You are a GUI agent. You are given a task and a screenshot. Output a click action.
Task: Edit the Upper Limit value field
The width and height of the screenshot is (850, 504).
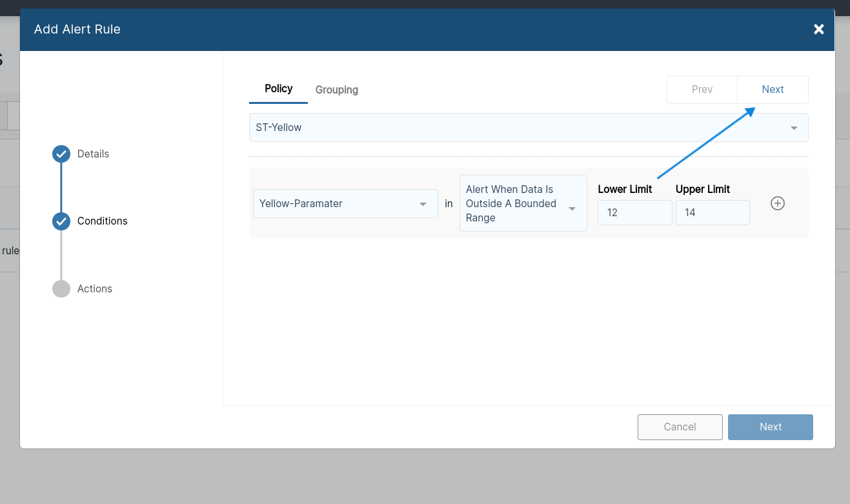713,212
